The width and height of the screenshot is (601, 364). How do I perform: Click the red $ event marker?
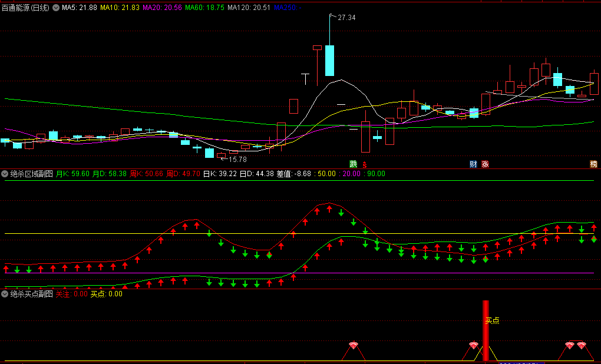pyautogui.click(x=365, y=164)
